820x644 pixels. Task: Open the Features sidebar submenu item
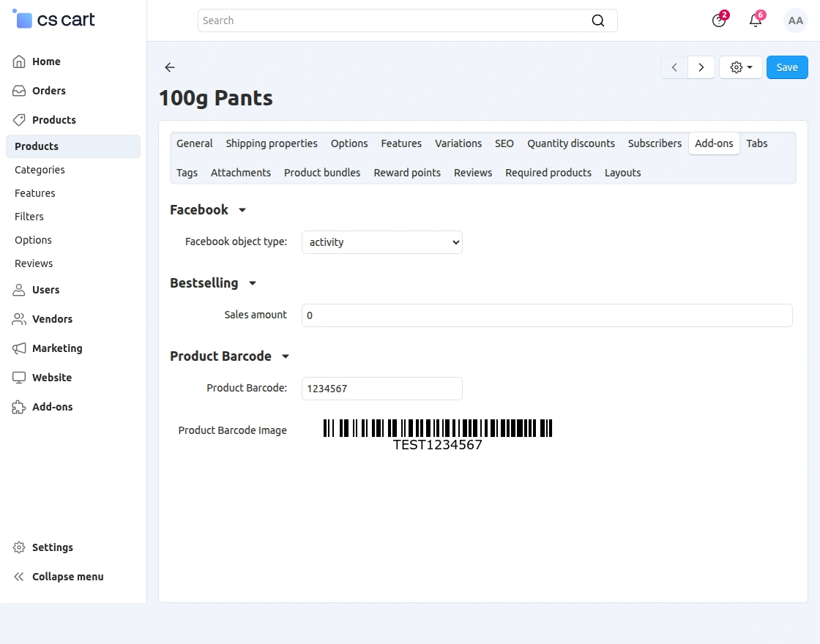coord(34,193)
